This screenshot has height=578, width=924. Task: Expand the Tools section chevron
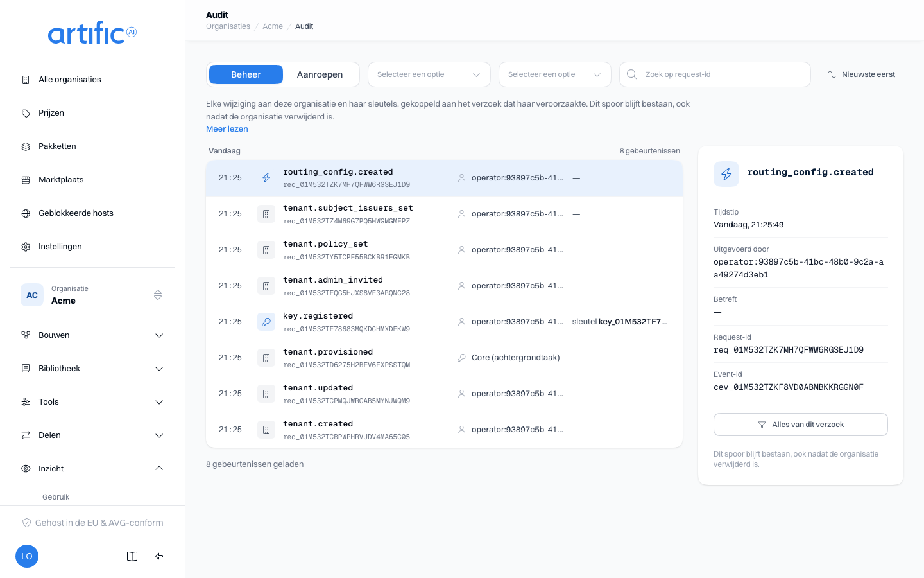(x=159, y=402)
